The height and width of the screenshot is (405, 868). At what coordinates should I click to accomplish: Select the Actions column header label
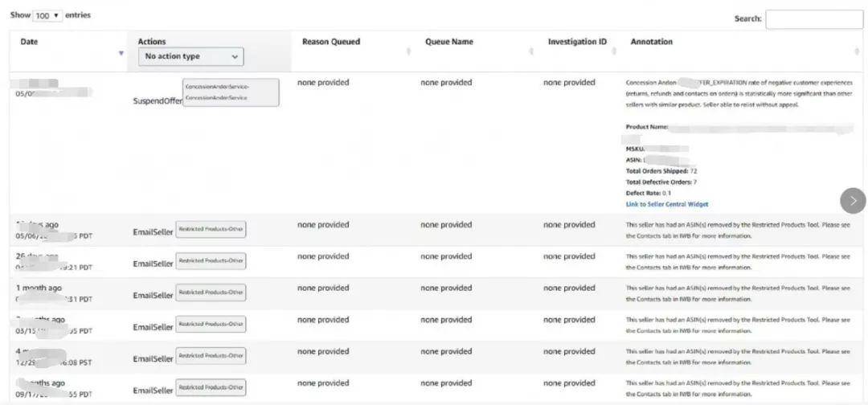152,41
